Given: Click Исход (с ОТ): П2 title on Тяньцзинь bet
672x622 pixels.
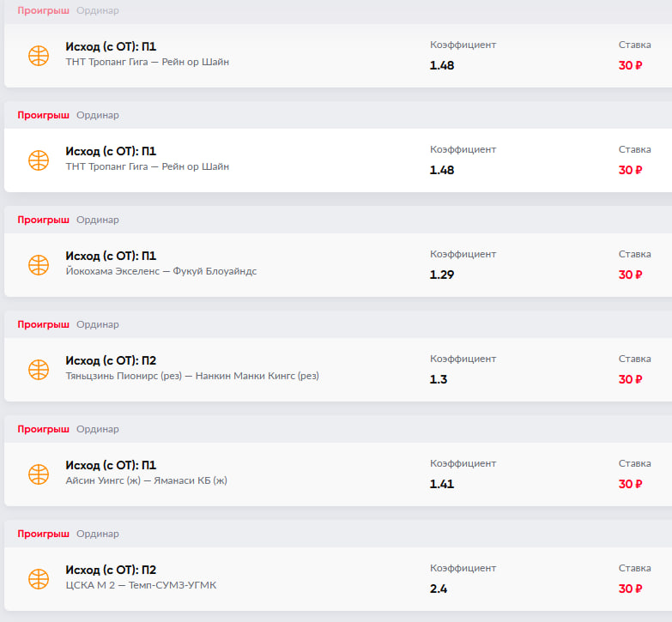Looking at the screenshot, I should coord(111,360).
